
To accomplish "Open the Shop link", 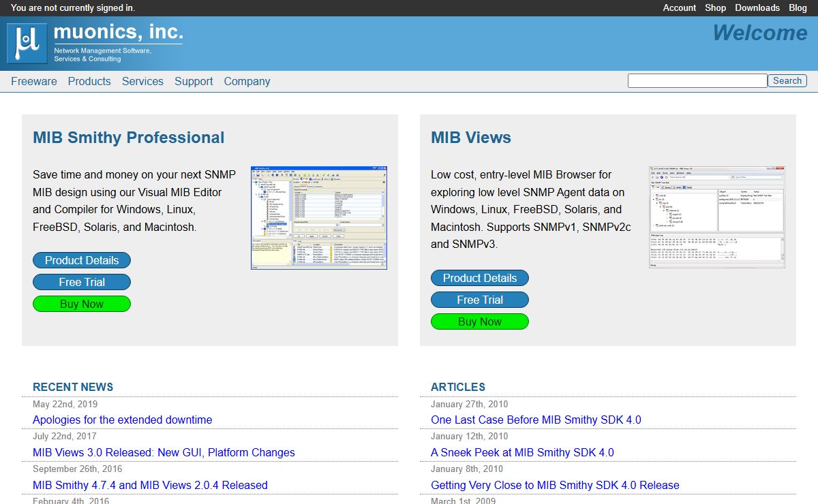I will pos(716,8).
